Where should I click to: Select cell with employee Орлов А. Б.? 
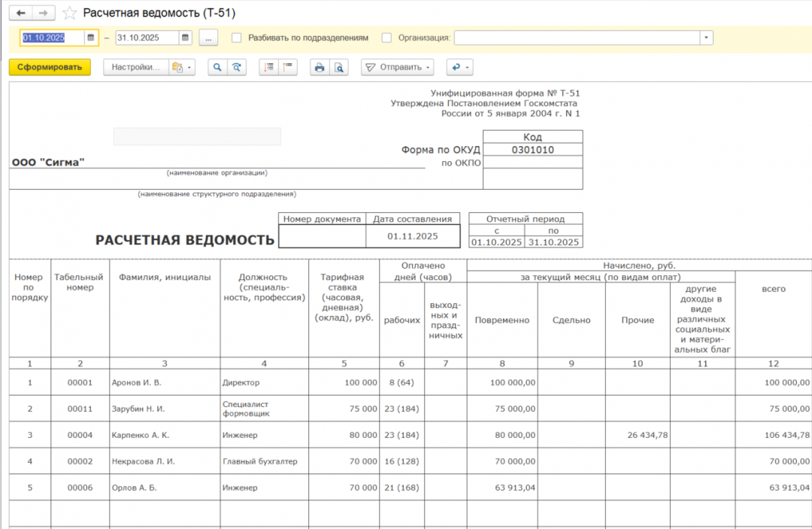click(165, 488)
